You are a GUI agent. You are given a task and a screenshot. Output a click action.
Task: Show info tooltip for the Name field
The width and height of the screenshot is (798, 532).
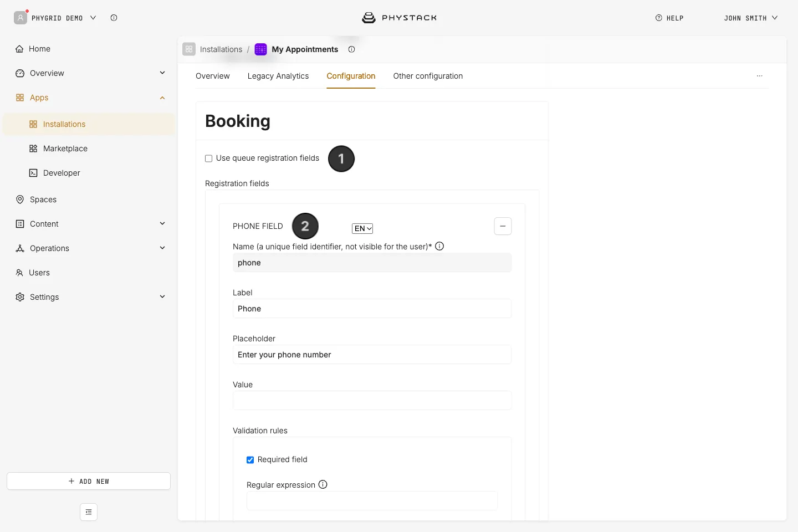pos(439,246)
